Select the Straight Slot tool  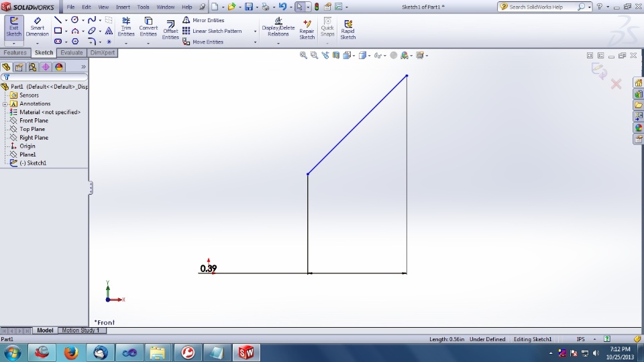pos(58,42)
